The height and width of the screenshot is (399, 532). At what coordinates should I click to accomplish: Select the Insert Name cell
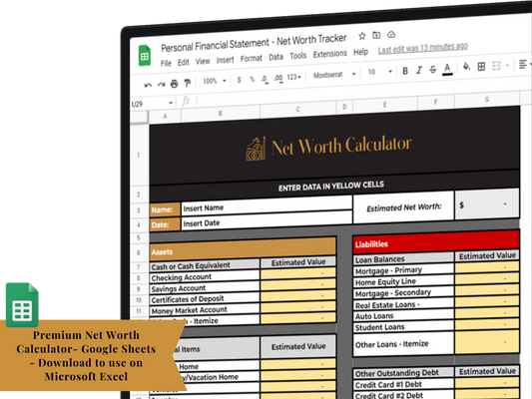[266, 205]
